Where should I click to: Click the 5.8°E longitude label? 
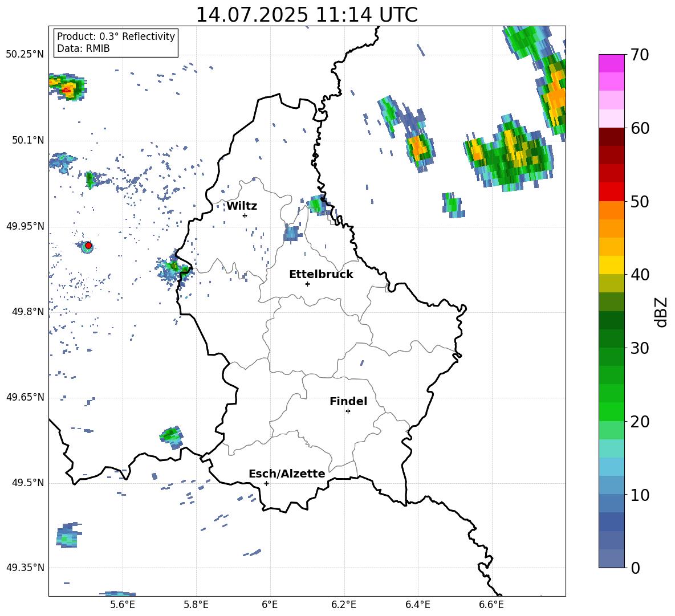(196, 605)
